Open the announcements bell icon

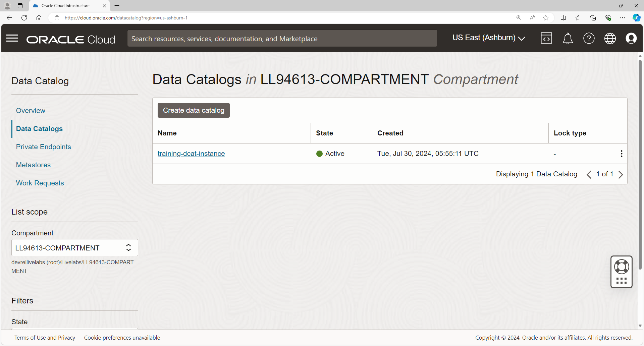[568, 39]
